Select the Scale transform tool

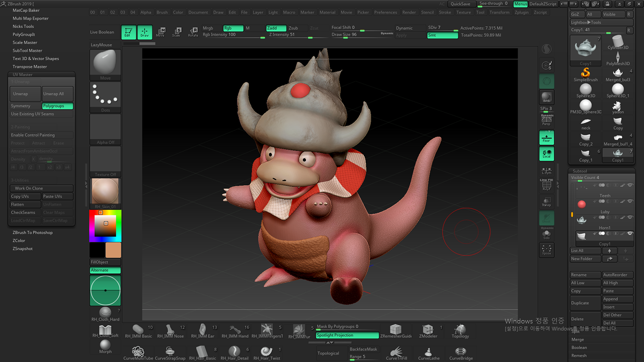177,32
